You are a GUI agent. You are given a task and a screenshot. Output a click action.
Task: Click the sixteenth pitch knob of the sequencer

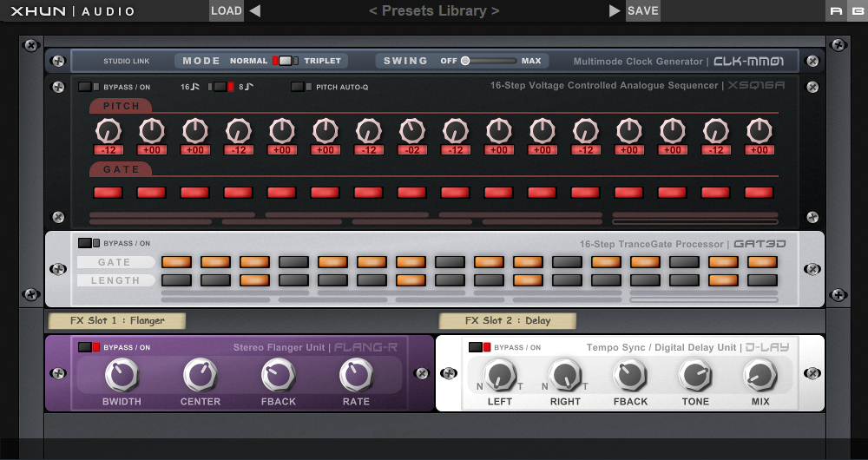tap(759, 132)
